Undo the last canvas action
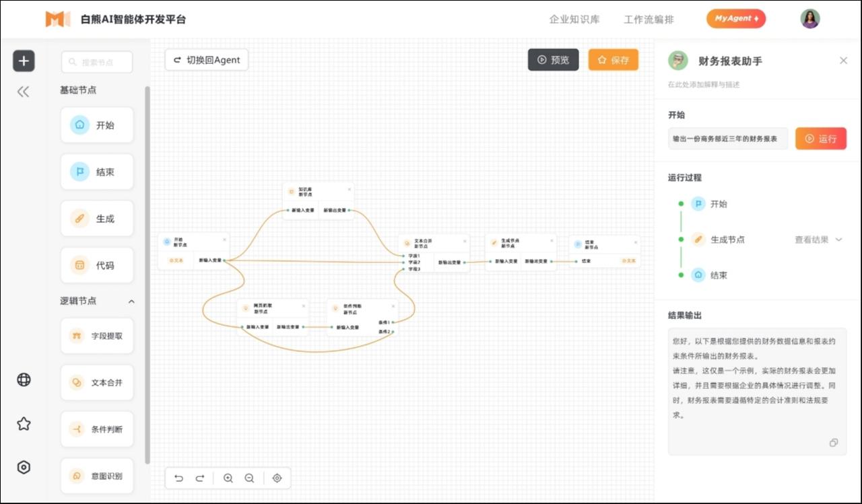The height and width of the screenshot is (504, 862). (178, 478)
